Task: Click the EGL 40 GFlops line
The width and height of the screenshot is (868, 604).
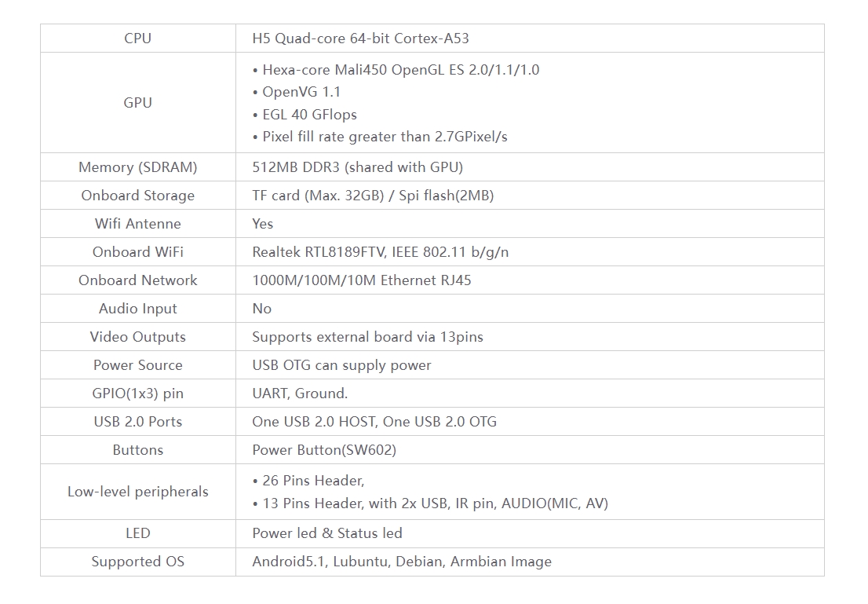Action: 305,114
